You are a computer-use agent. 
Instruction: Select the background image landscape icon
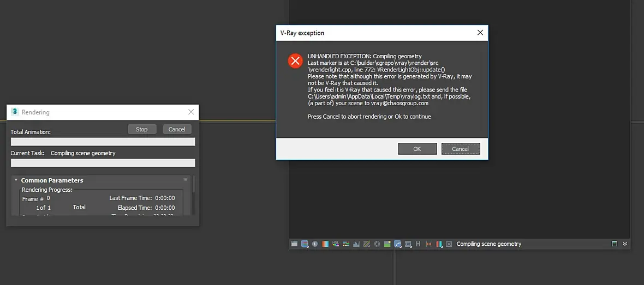[387, 244]
